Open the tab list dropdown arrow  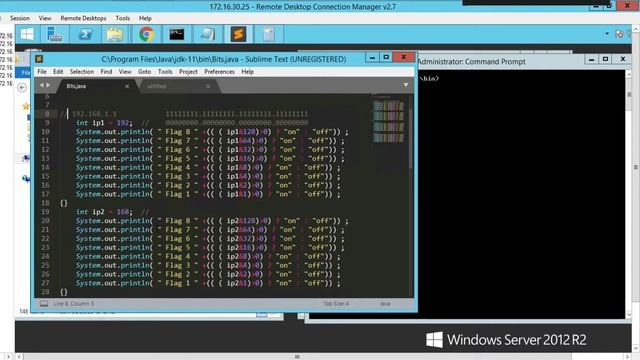tap(405, 85)
